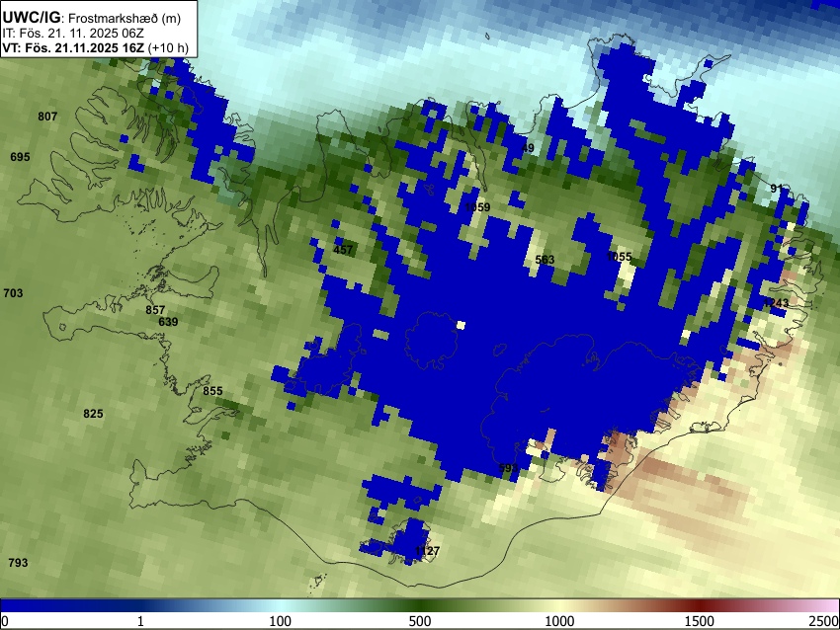Select the color scale tick label 500

coord(420,621)
